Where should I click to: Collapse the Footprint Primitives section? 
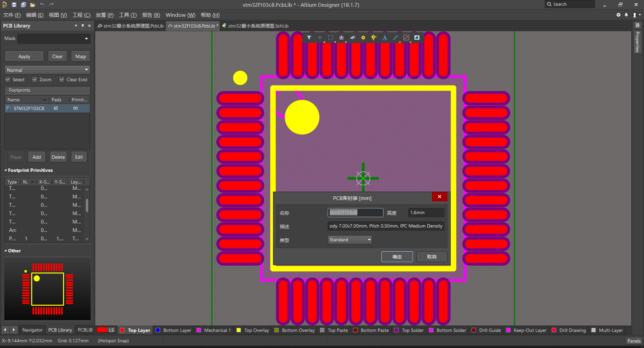pos(5,170)
